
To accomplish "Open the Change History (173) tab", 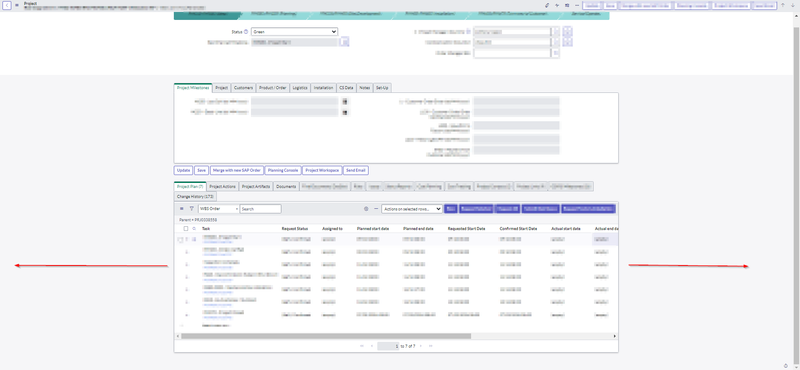I will point(195,196).
